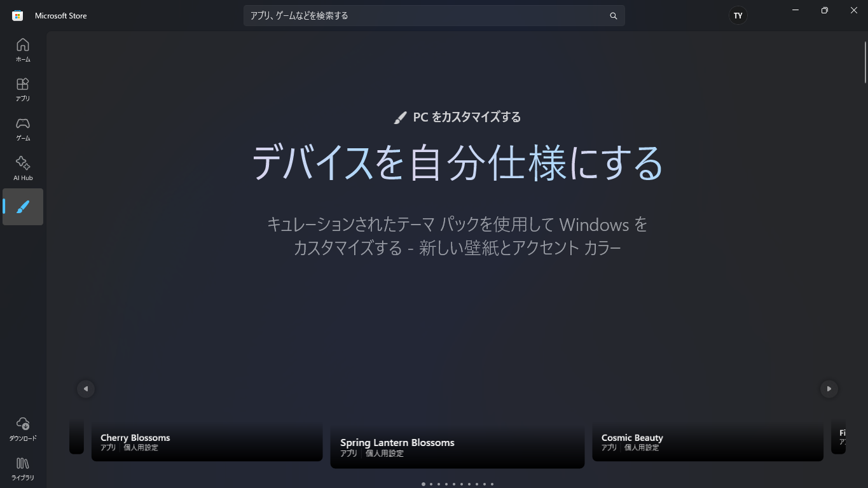Minimize the Microsoft Store window
Viewport: 868px width, 488px height.
(x=796, y=10)
